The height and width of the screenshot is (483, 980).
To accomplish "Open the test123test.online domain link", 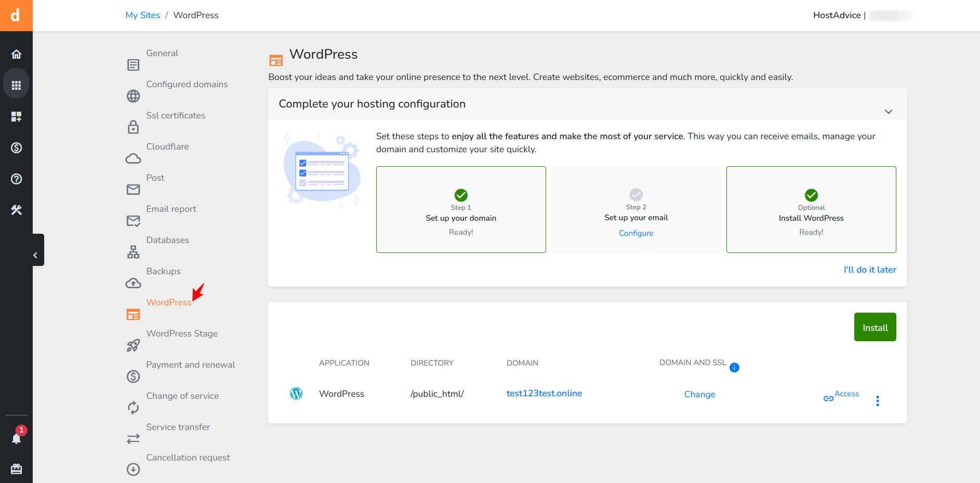I will (x=544, y=393).
